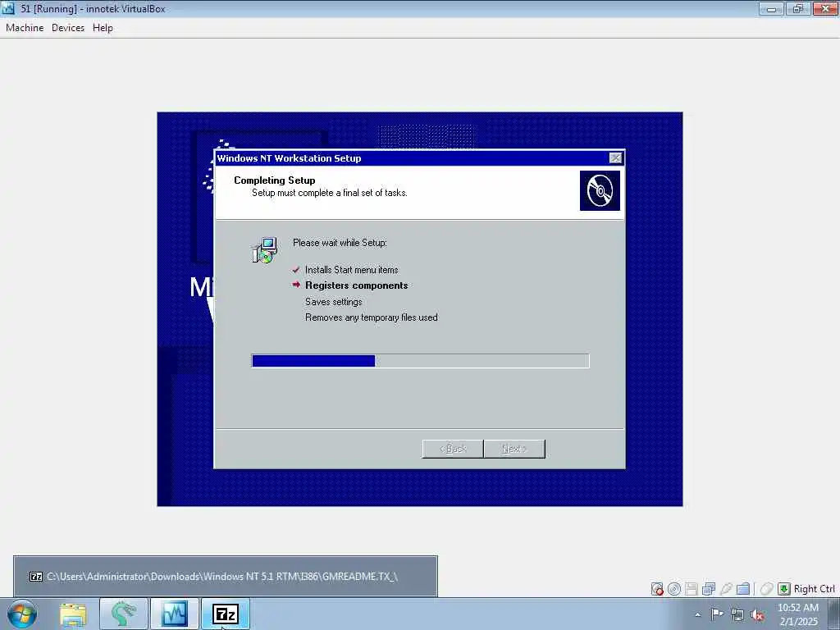Click the Back button in setup

(453, 449)
